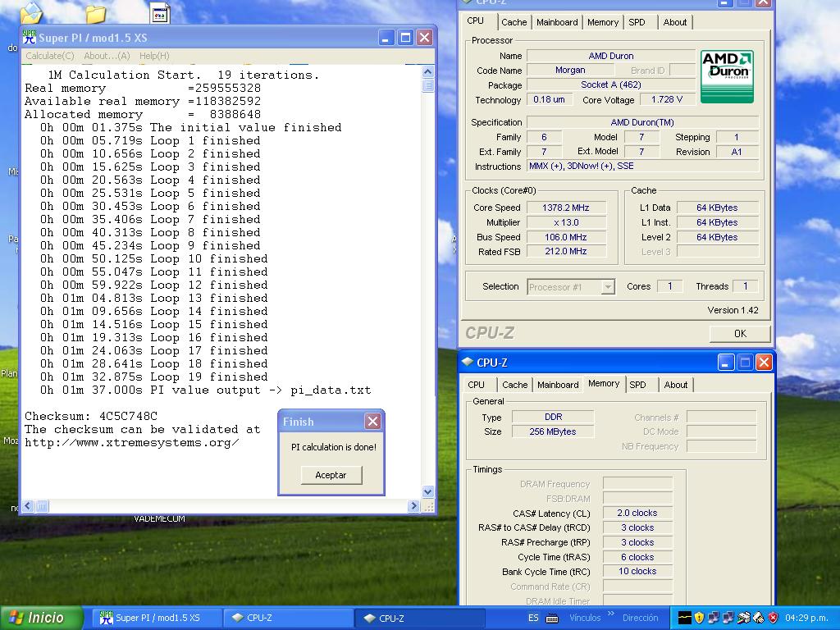Image resolution: width=840 pixels, height=630 pixels.
Task: Click the Multiplier value x 13.0
Action: pyautogui.click(x=566, y=222)
